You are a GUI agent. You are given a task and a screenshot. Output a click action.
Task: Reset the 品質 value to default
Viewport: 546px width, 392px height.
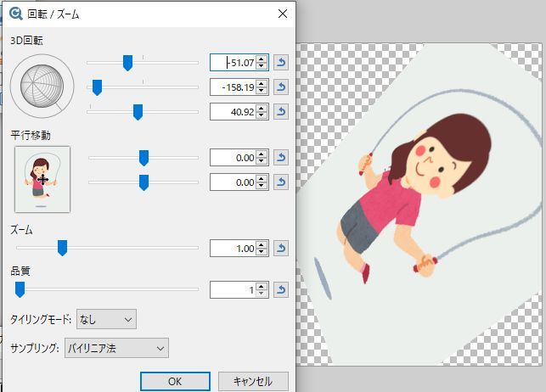pos(281,289)
